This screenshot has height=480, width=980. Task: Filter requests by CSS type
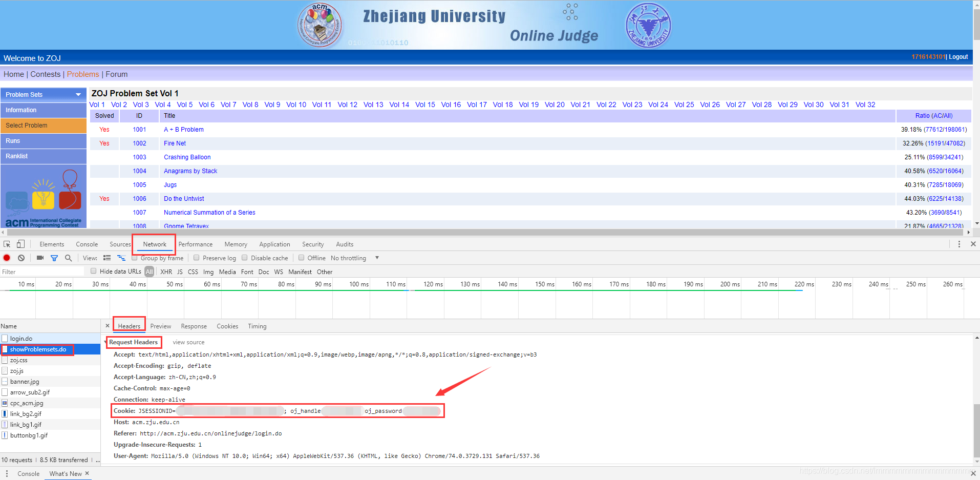pos(193,272)
